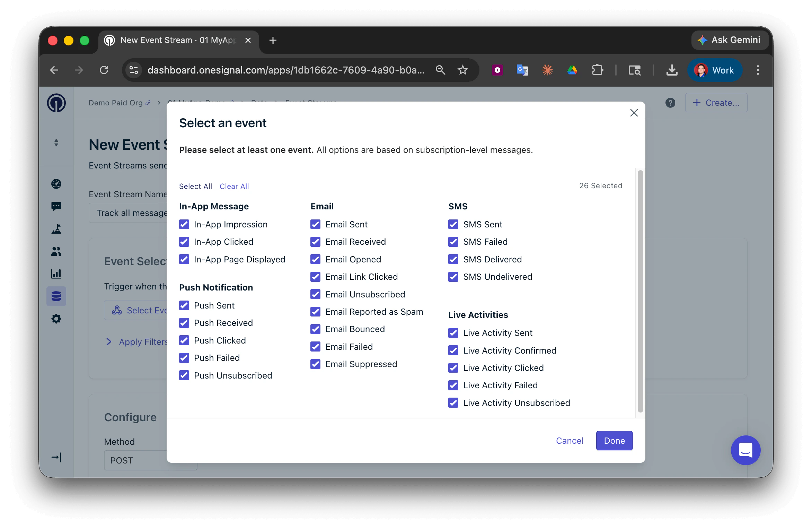Click the help question mark icon
The width and height of the screenshot is (812, 529).
(x=670, y=103)
